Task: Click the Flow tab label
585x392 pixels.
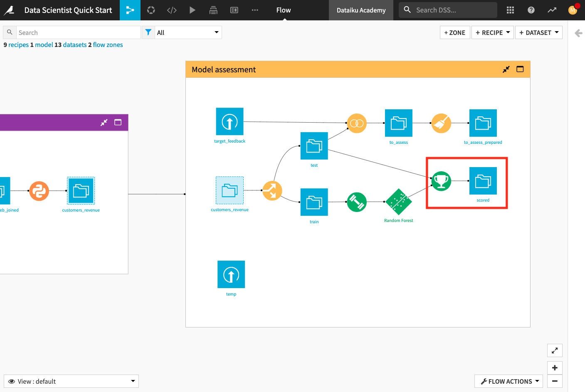Action: pyautogui.click(x=284, y=10)
